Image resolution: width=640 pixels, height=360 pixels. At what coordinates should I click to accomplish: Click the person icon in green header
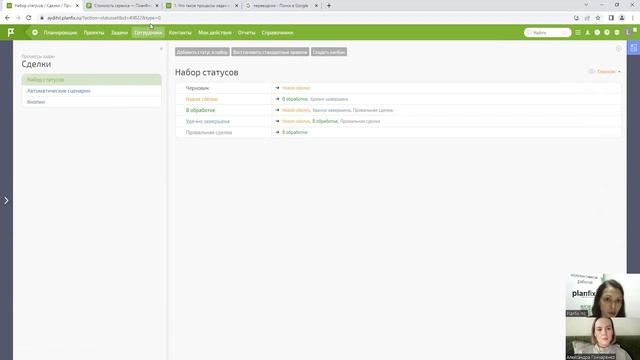click(588, 33)
